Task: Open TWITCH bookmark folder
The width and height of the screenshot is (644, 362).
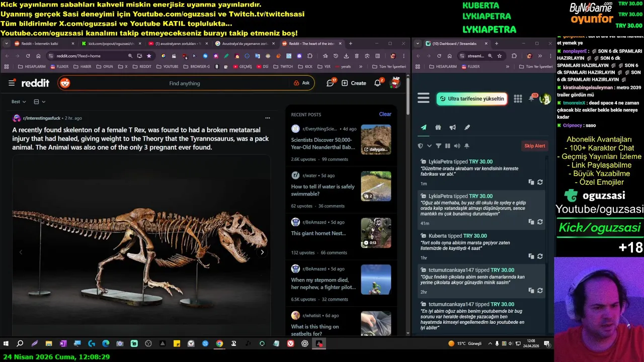Action: click(283, 66)
